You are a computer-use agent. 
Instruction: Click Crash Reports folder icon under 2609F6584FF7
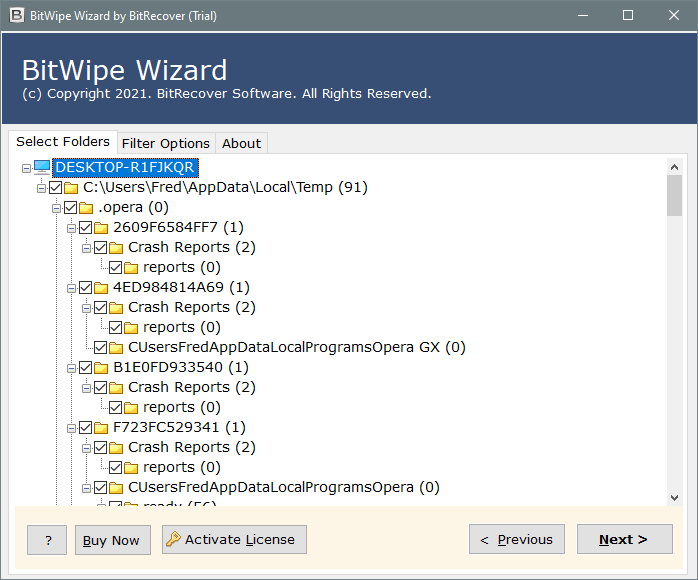[x=116, y=248]
